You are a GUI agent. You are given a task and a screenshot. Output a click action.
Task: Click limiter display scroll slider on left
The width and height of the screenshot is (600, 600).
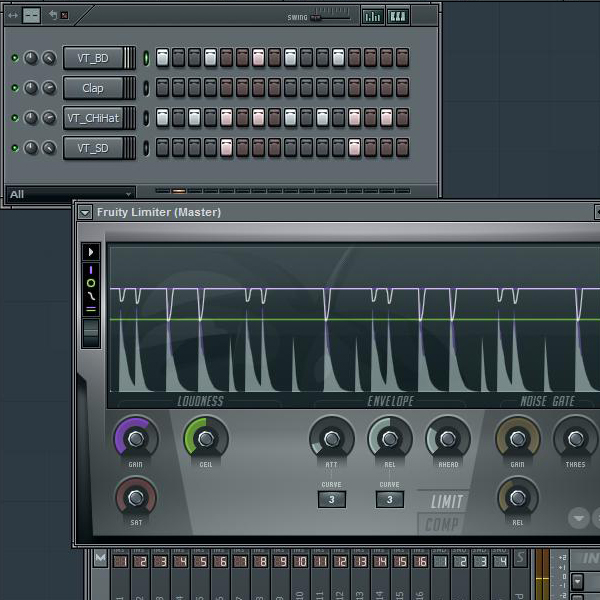coord(91,332)
